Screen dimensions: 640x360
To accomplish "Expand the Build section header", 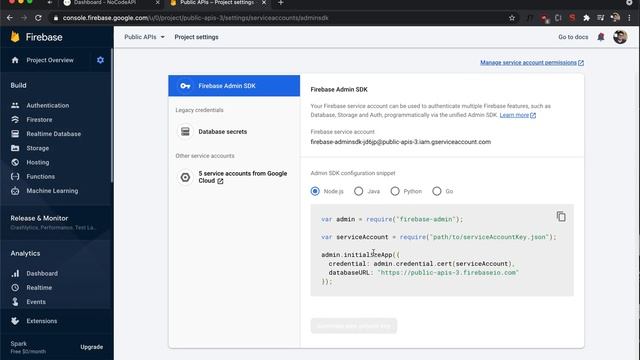I will [18, 85].
